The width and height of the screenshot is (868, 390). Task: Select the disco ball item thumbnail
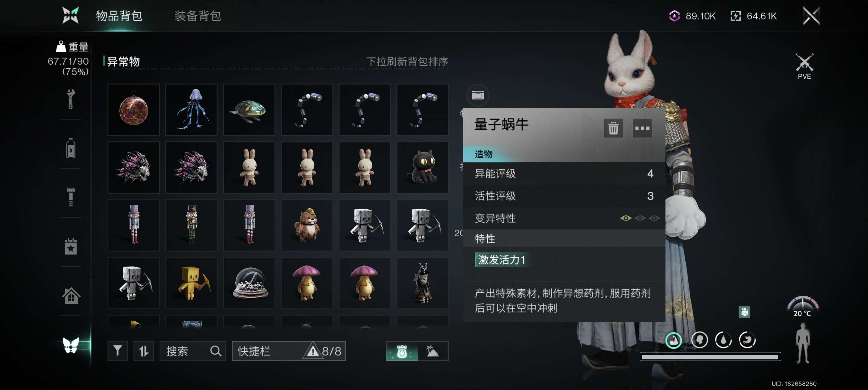click(133, 110)
